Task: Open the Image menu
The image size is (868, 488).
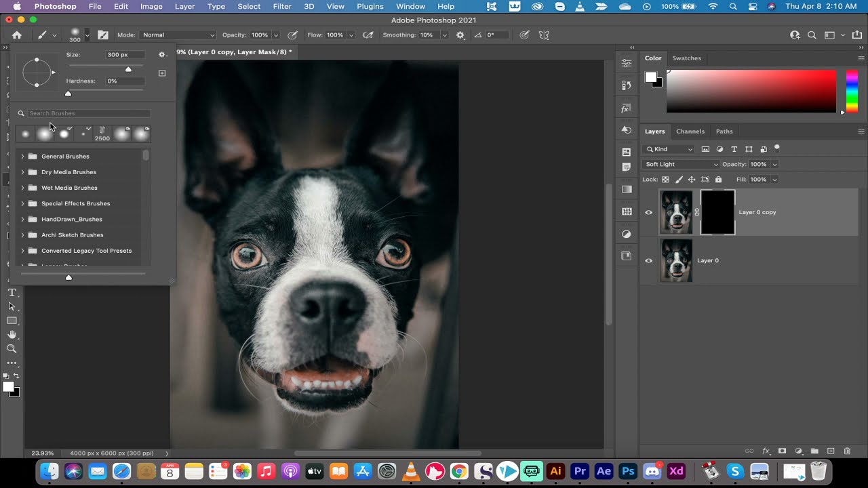Action: [151, 6]
